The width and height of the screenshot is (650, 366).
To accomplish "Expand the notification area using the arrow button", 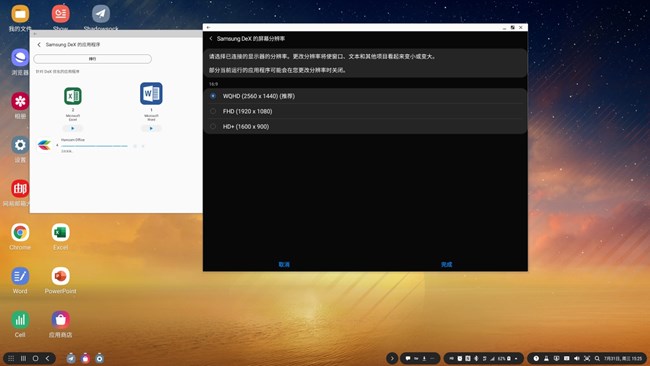I will point(392,359).
